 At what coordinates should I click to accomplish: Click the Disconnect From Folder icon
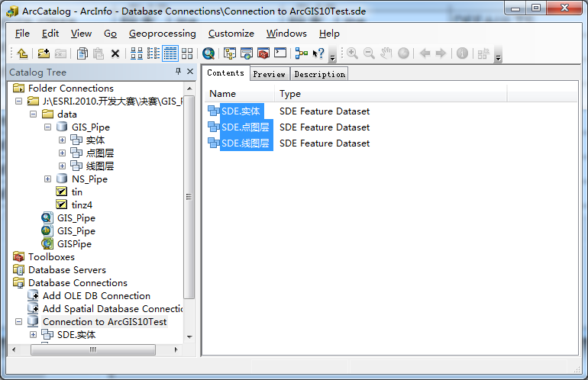click(x=60, y=53)
